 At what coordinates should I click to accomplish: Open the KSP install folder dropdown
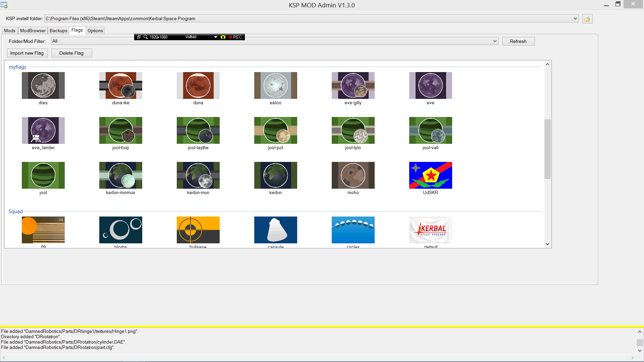575,19
